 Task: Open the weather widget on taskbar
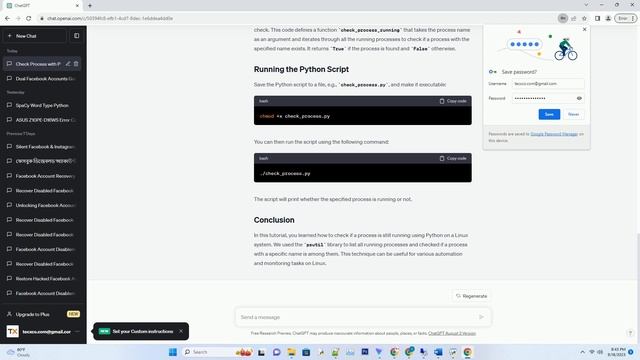[x=17, y=352]
